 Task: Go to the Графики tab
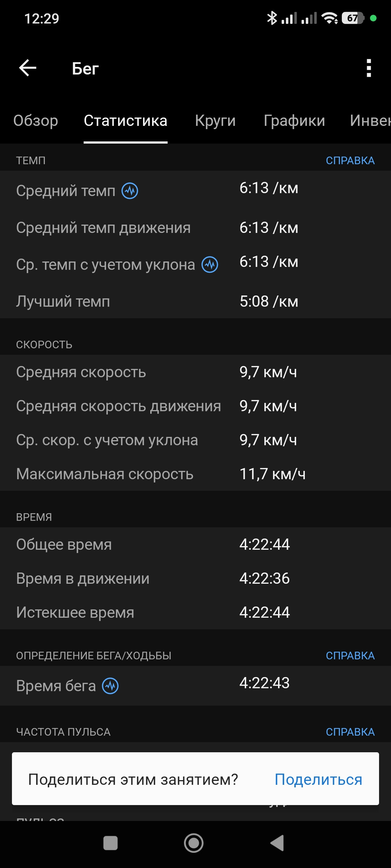click(x=294, y=120)
